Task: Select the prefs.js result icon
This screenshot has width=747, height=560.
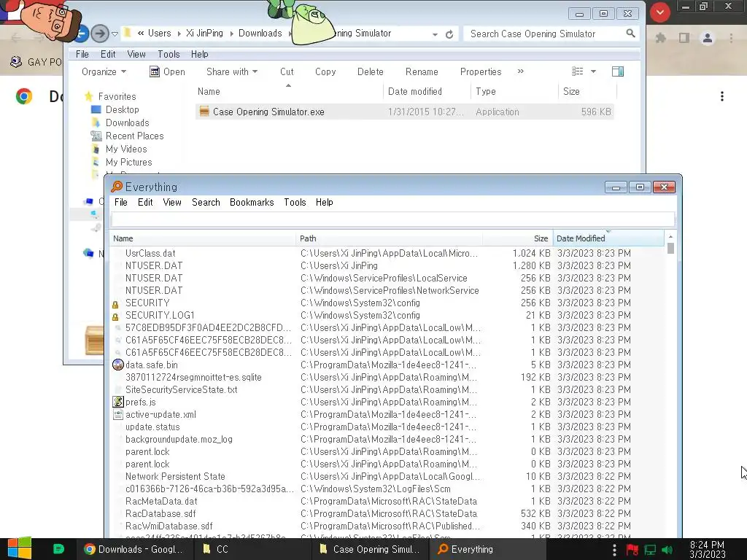Action: pyautogui.click(x=117, y=402)
